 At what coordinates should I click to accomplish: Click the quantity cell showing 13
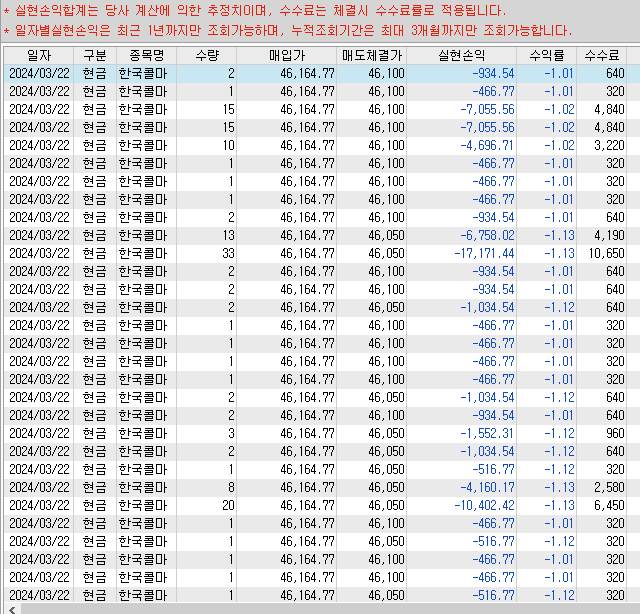coord(207,236)
